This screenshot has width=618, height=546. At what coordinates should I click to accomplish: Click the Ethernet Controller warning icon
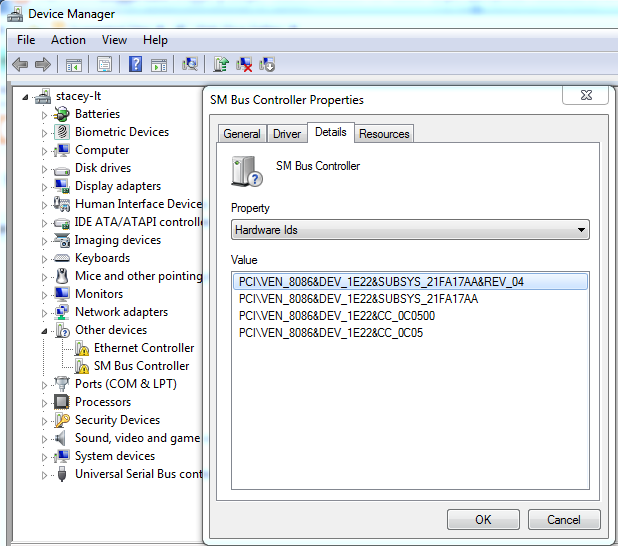82,348
